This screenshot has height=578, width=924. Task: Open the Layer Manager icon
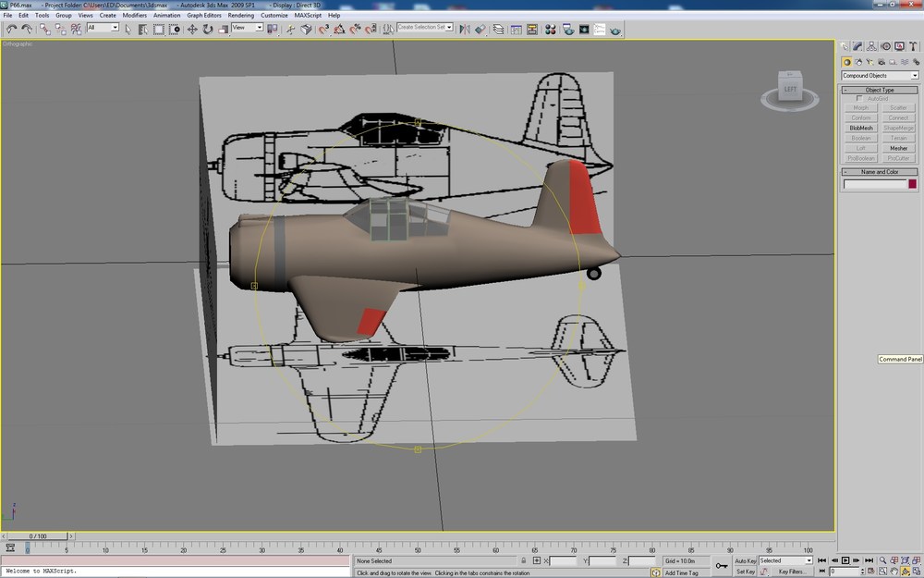coord(499,29)
